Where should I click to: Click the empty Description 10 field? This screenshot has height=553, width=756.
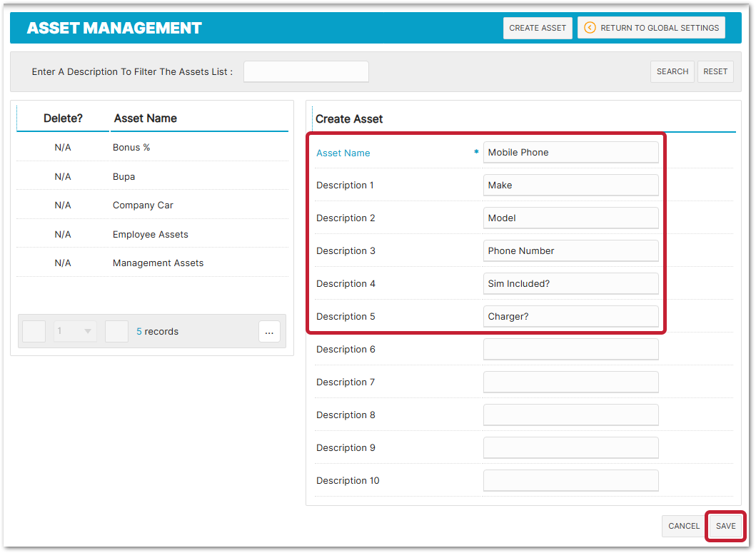pyautogui.click(x=571, y=480)
